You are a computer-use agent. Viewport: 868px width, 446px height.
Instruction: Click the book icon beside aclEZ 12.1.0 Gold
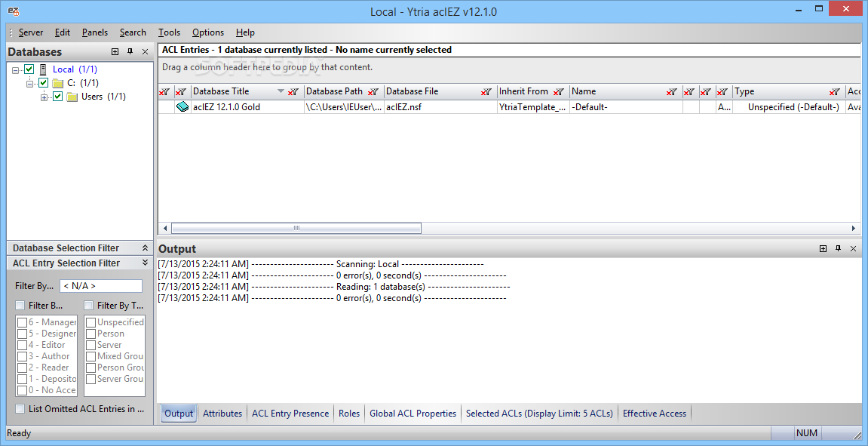coord(182,107)
